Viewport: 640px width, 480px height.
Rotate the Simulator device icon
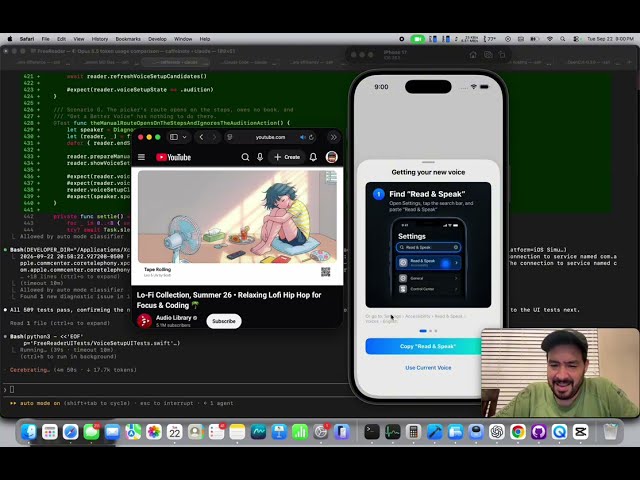coord(502,55)
